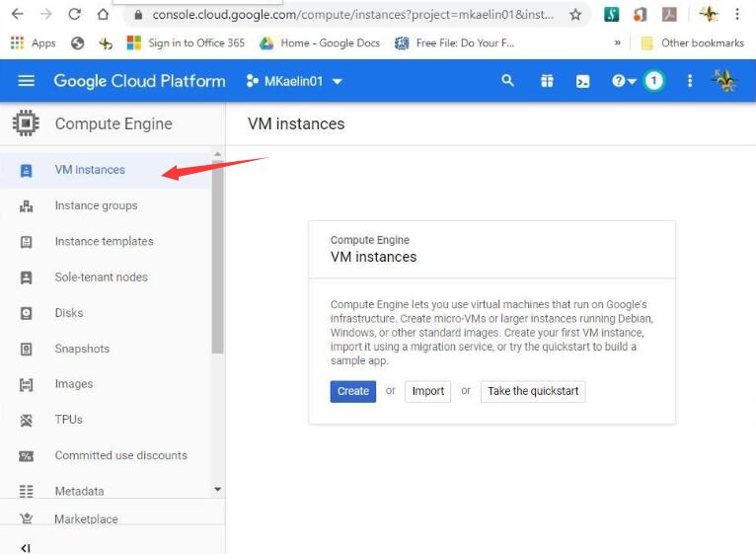
Task: Go back to previous page
Action: pos(18,15)
